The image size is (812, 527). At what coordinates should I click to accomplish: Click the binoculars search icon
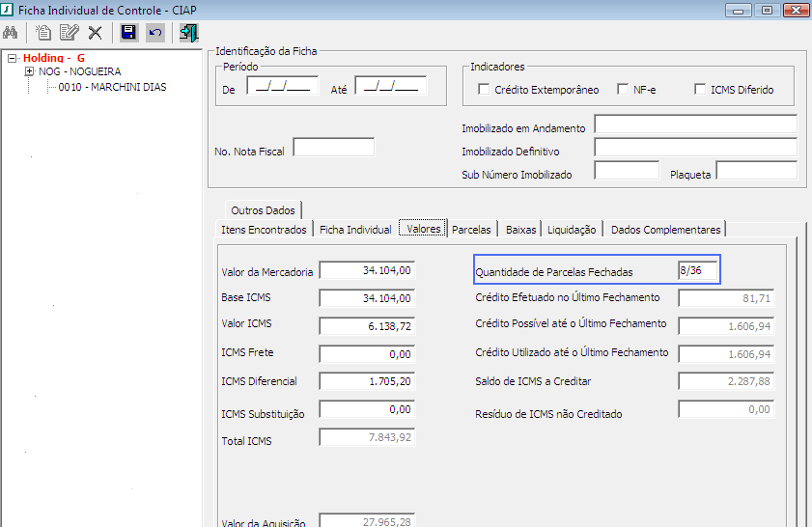[13, 33]
